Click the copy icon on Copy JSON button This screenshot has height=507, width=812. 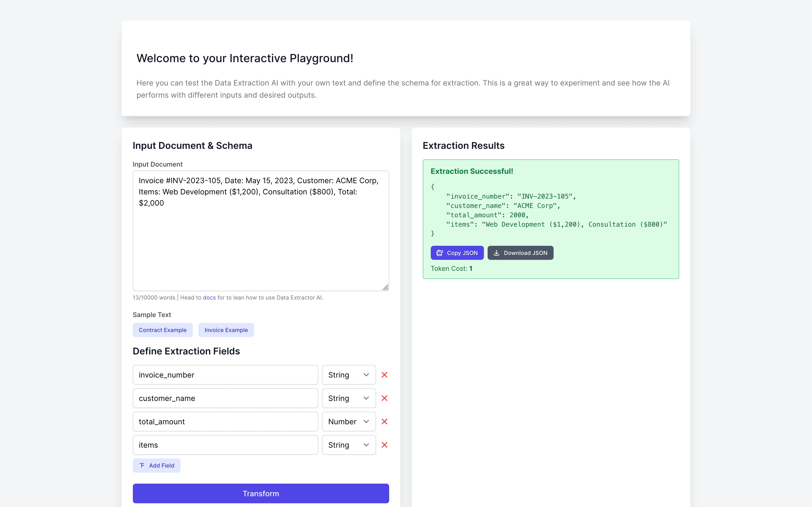[x=439, y=253]
